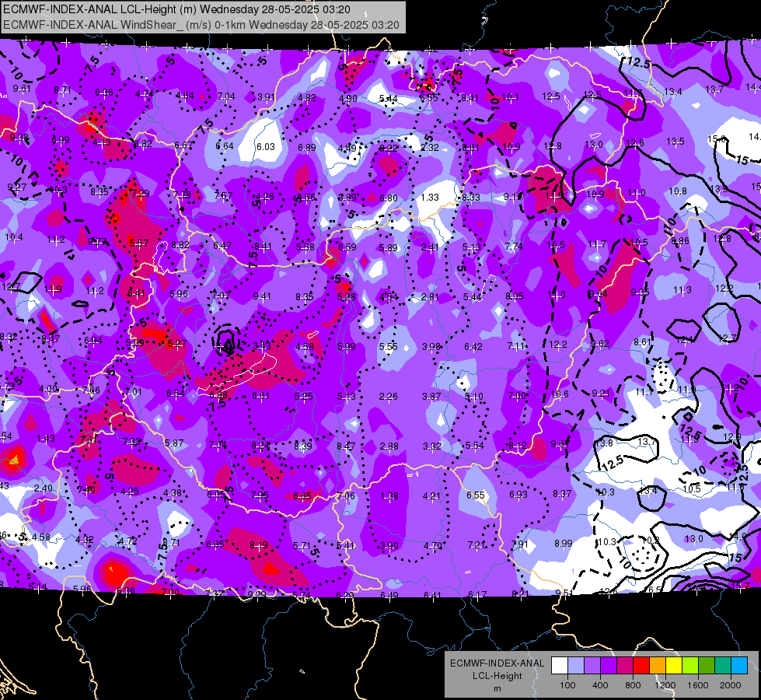Click the grid value 9.41
The height and width of the screenshot is (700, 761).
pos(262,296)
